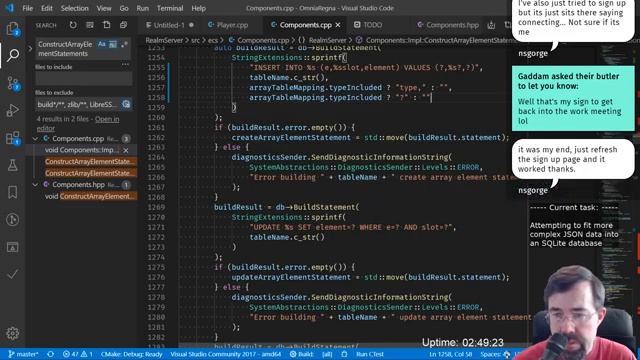Click the files to include field
Image resolution: width=640 pixels, height=360 pixels.
[83, 79]
